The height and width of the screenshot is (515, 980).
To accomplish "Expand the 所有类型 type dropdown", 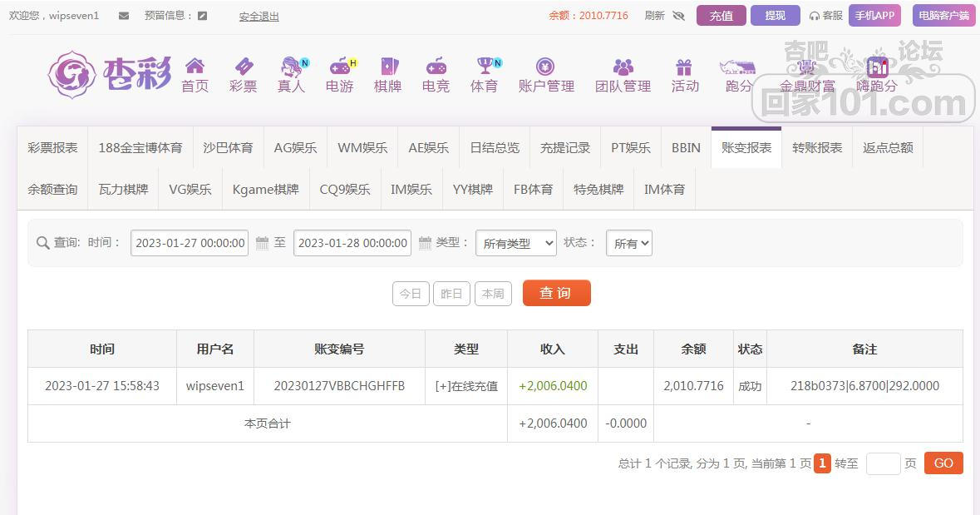I will coord(515,243).
